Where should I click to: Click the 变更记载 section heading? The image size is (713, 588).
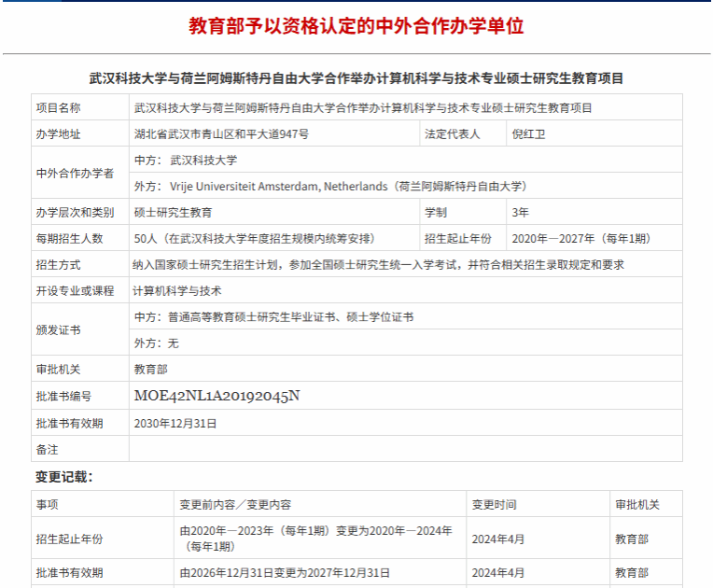coord(63,477)
